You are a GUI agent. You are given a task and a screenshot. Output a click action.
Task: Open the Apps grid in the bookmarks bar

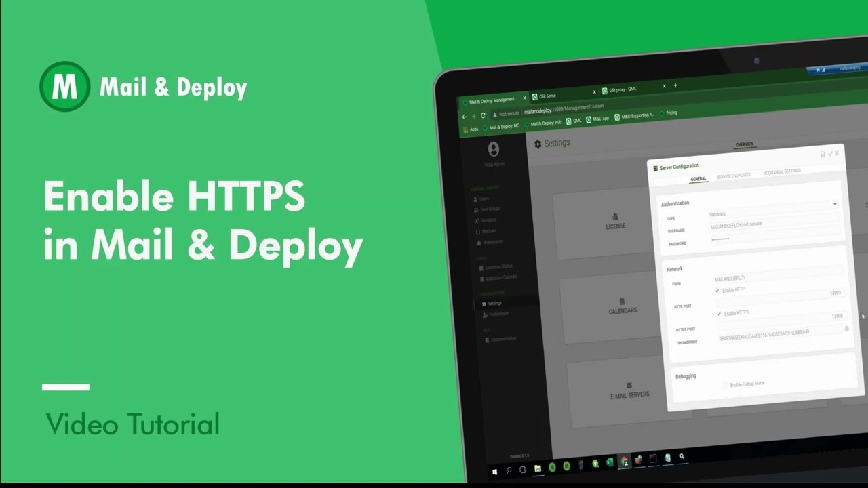coord(471,129)
